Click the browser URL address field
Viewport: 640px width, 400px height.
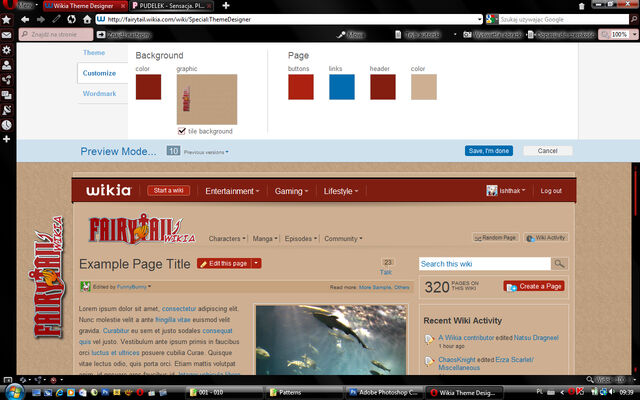click(290, 19)
